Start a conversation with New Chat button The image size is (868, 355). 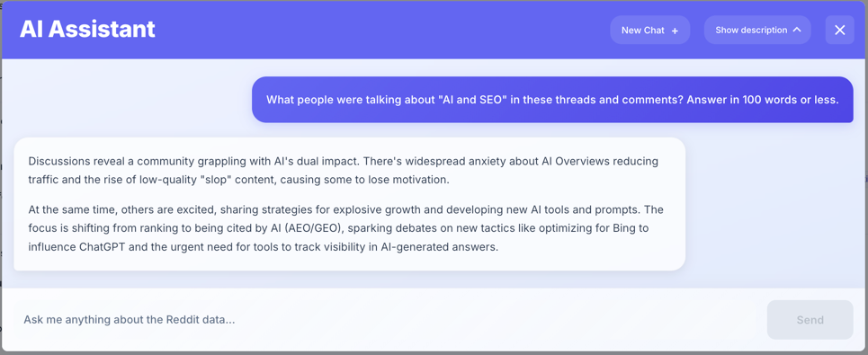[x=650, y=30]
